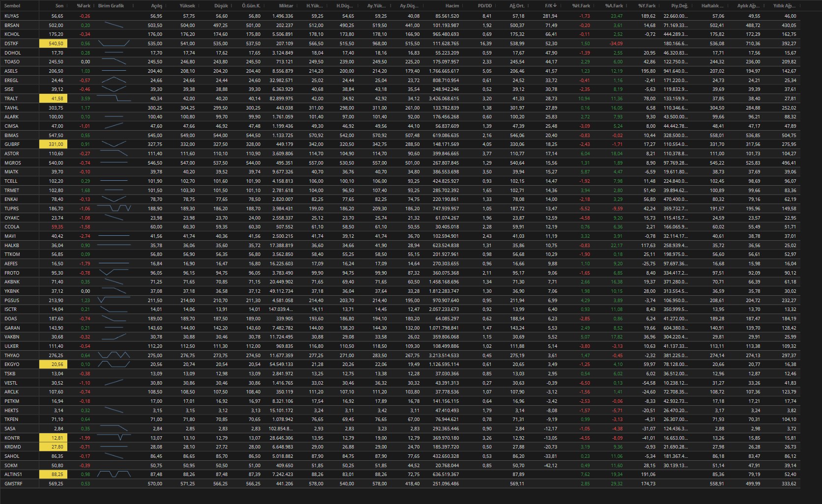
Task: Open the PGSUS row sparkline chart
Action: click(x=114, y=300)
